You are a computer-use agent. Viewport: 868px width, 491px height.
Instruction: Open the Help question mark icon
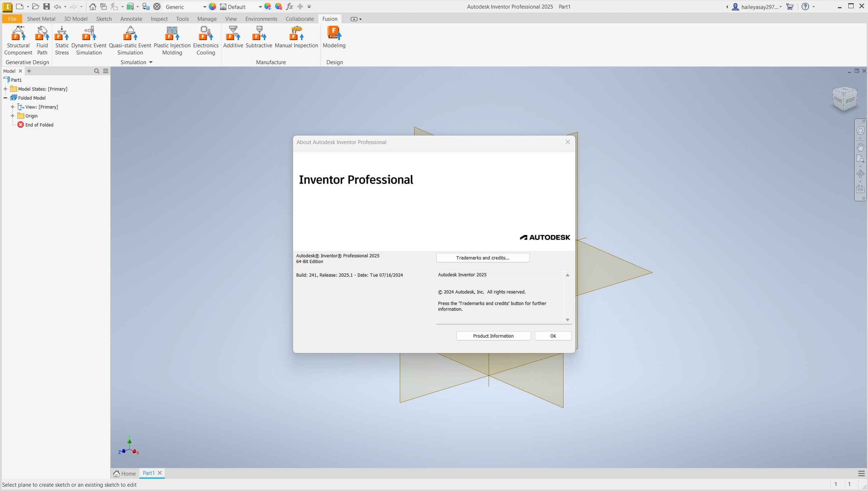(805, 6)
